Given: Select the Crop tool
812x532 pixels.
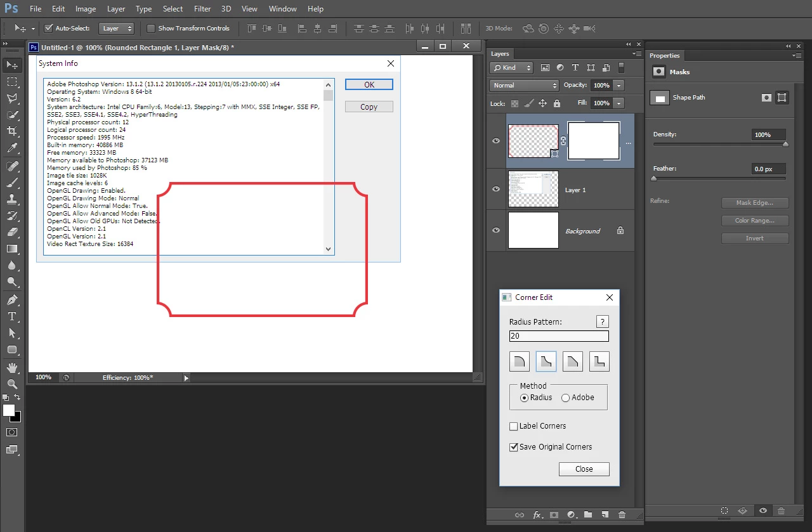Looking at the screenshot, I should click(12, 131).
